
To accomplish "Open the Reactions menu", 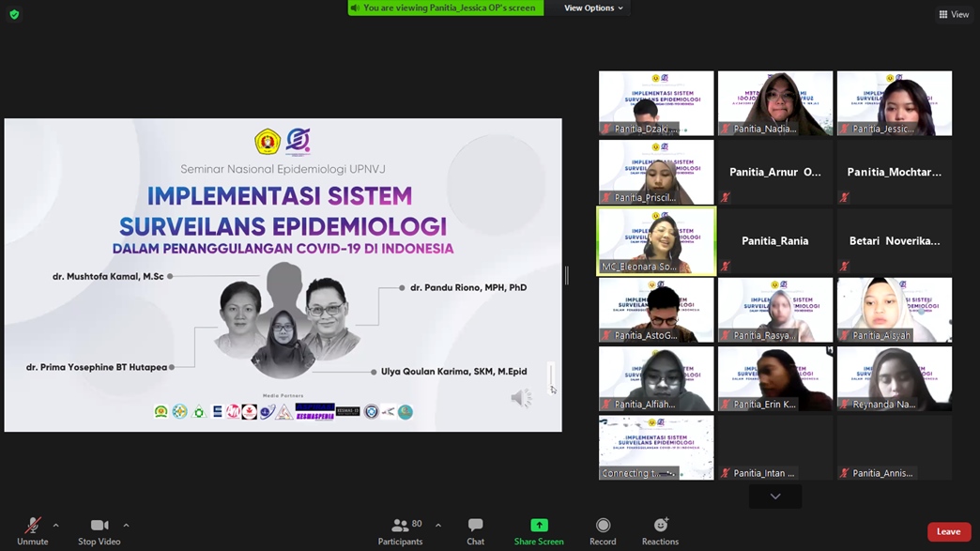I will [660, 526].
